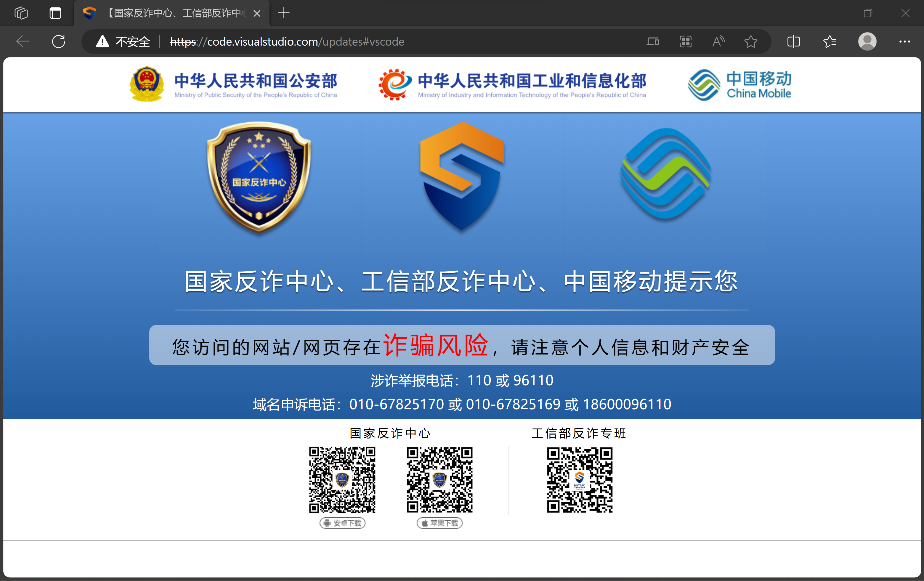Open the 不安全 security warning indicator
The height and width of the screenshot is (581, 924).
123,41
